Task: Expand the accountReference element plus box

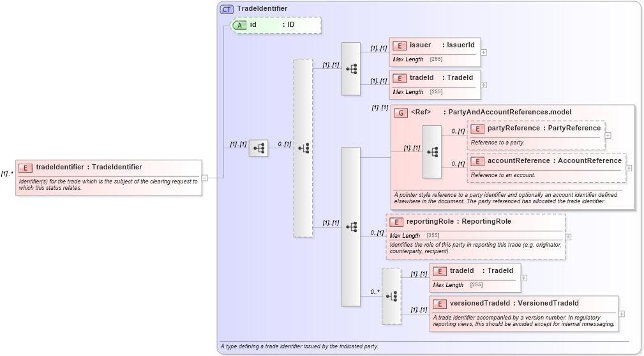Action: 629,168
